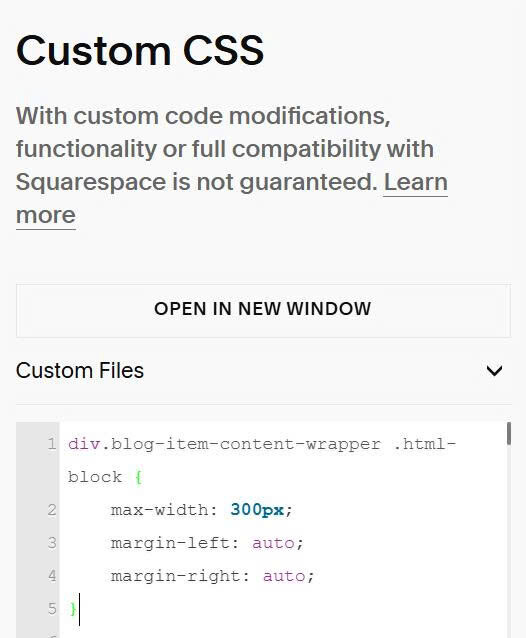Click the opening green curly brace
This screenshot has width=526, height=638.
point(138,477)
